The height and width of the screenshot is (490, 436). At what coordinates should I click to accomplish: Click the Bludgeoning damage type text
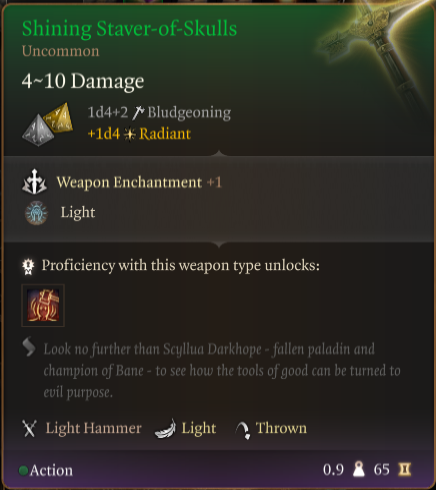pos(189,112)
